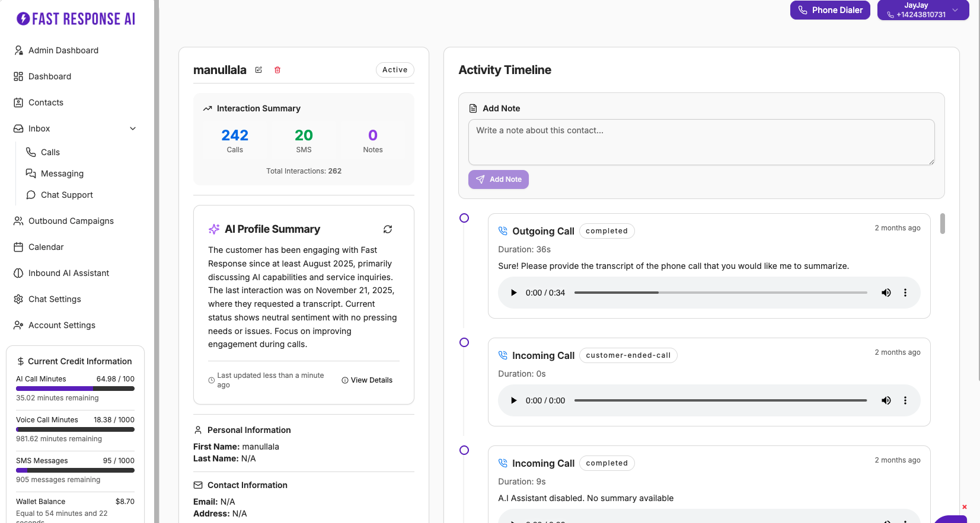Click the contact note text field
The width and height of the screenshot is (980, 523).
coord(701,142)
